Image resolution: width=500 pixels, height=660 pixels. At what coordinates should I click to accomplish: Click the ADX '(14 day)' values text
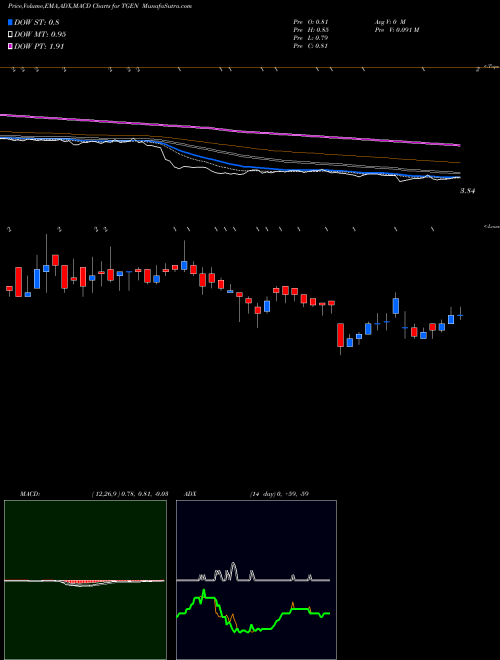pos(279,494)
